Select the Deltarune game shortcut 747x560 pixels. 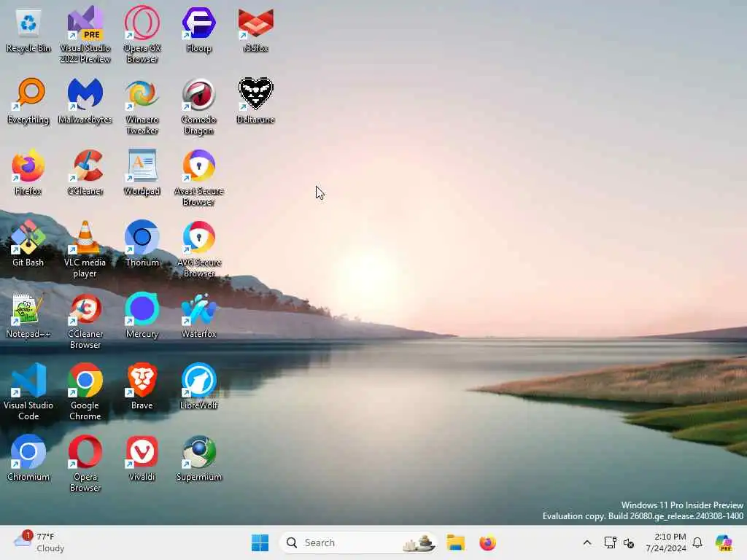tap(256, 101)
